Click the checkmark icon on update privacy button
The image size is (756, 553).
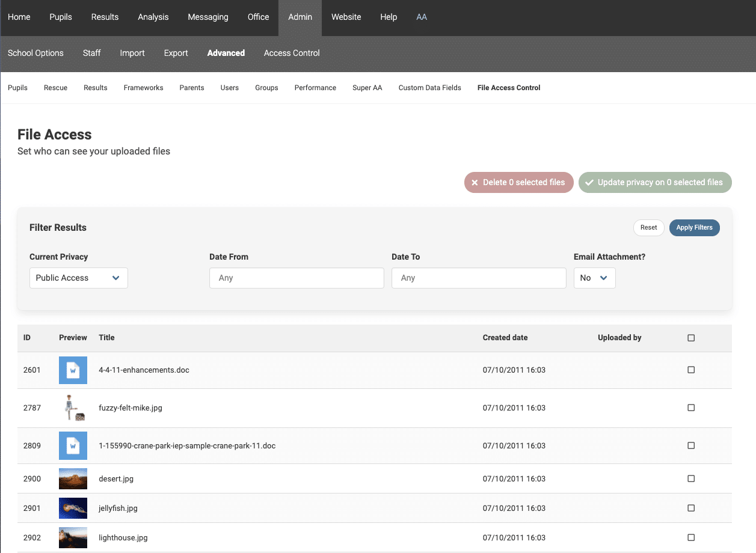589,182
